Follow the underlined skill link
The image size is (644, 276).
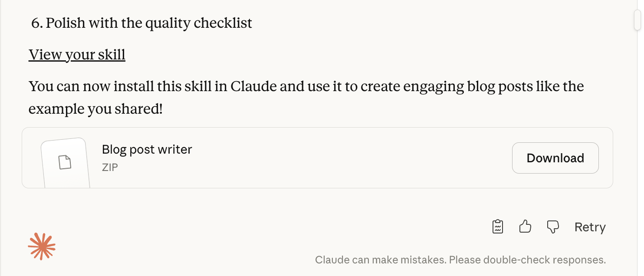point(76,54)
